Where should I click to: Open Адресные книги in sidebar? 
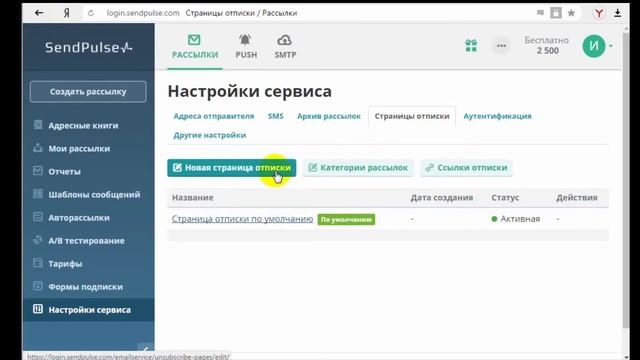click(83, 125)
